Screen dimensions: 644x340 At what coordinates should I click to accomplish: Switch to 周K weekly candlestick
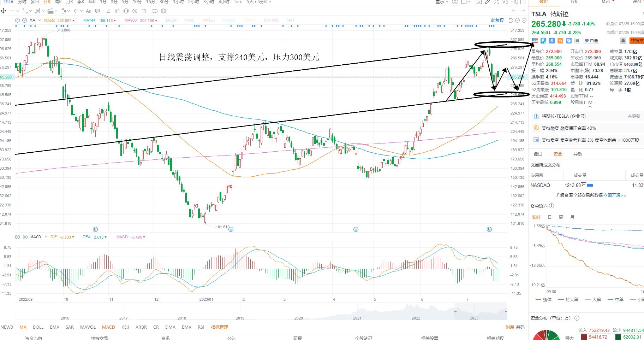[x=58, y=2]
